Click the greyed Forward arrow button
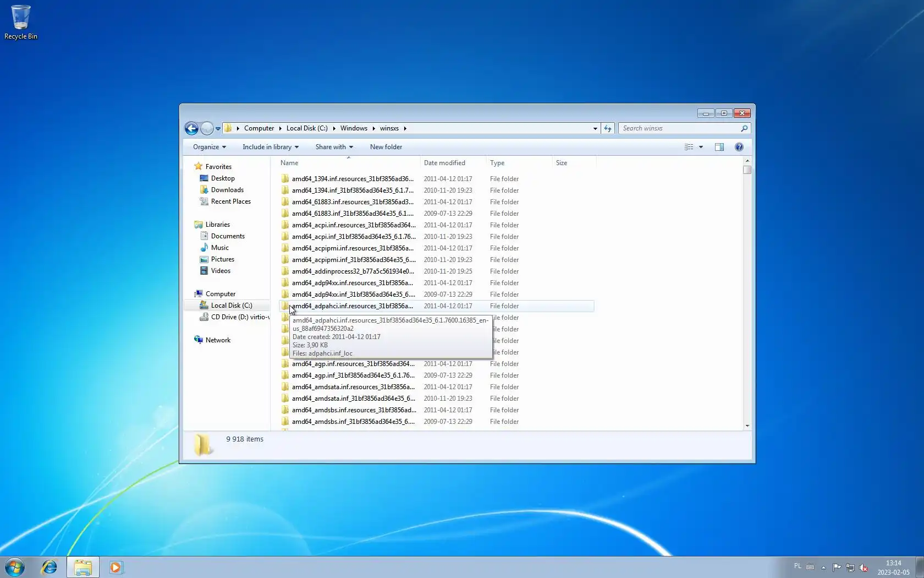924x578 pixels. pos(207,128)
